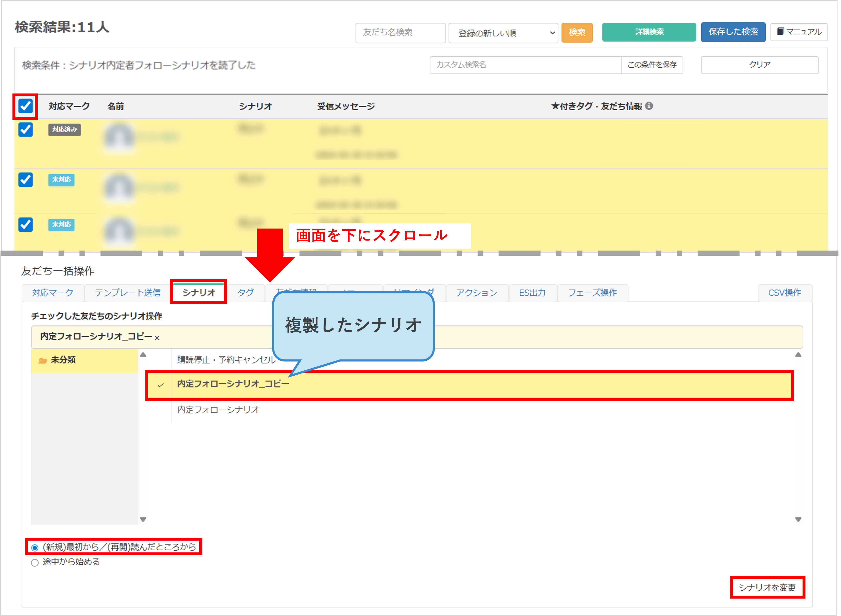Click scenario list scroll-up arrow on right
Image resolution: width=841 pixels, height=616 pixels.
pos(798,355)
